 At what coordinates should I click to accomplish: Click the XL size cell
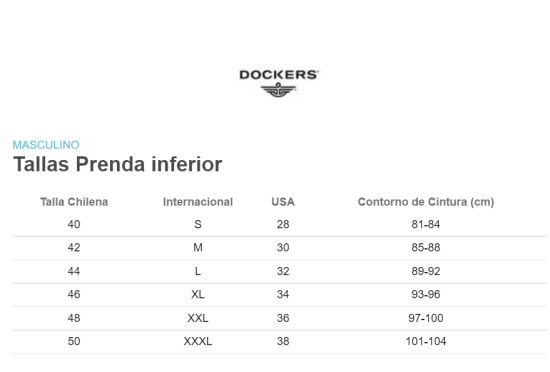pos(198,294)
